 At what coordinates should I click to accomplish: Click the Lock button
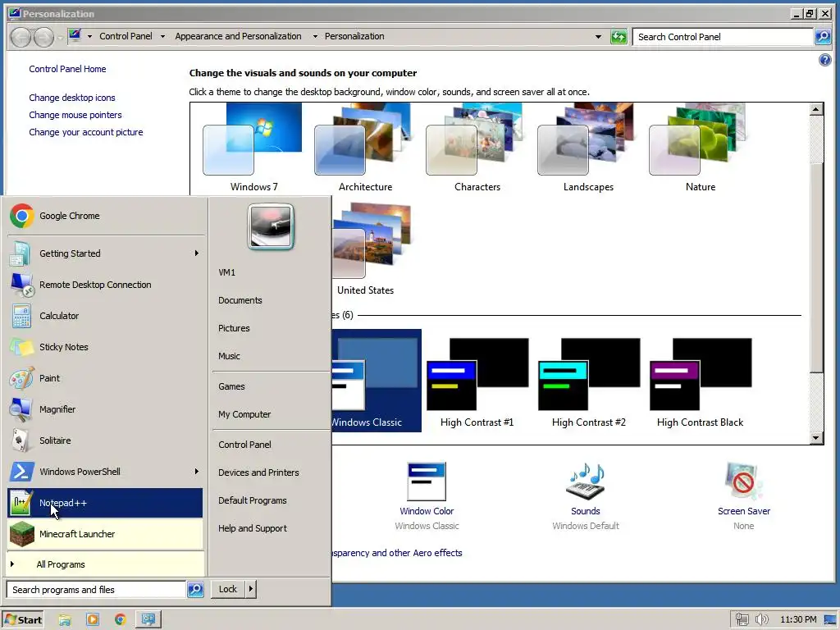click(228, 589)
